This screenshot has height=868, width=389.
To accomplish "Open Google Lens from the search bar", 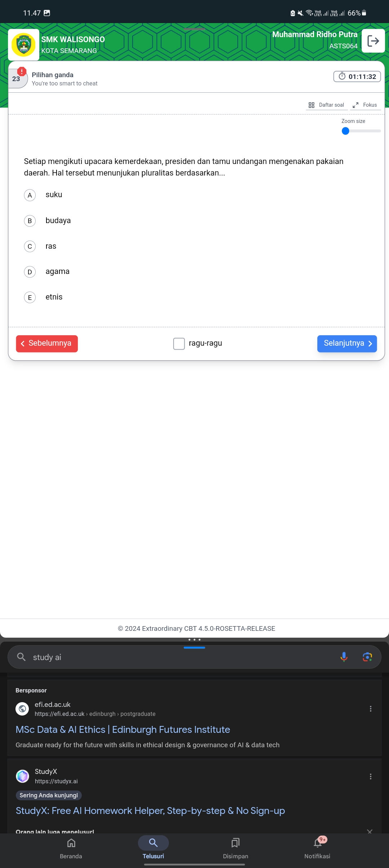I will tap(367, 657).
